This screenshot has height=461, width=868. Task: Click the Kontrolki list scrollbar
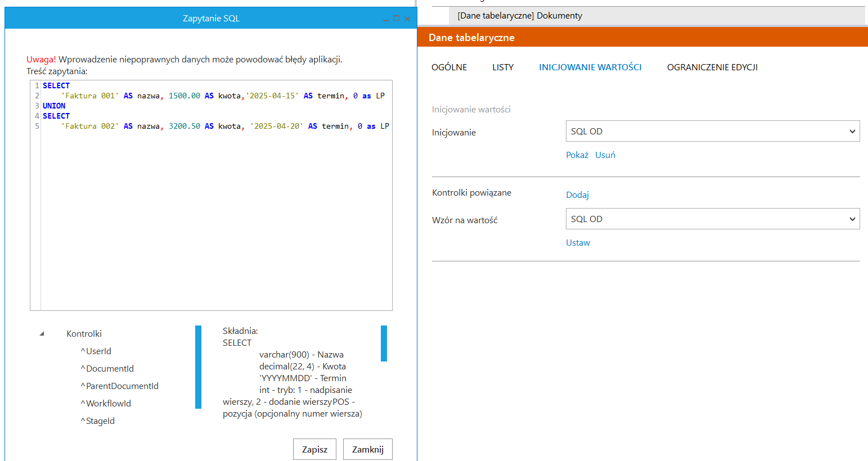[198, 367]
